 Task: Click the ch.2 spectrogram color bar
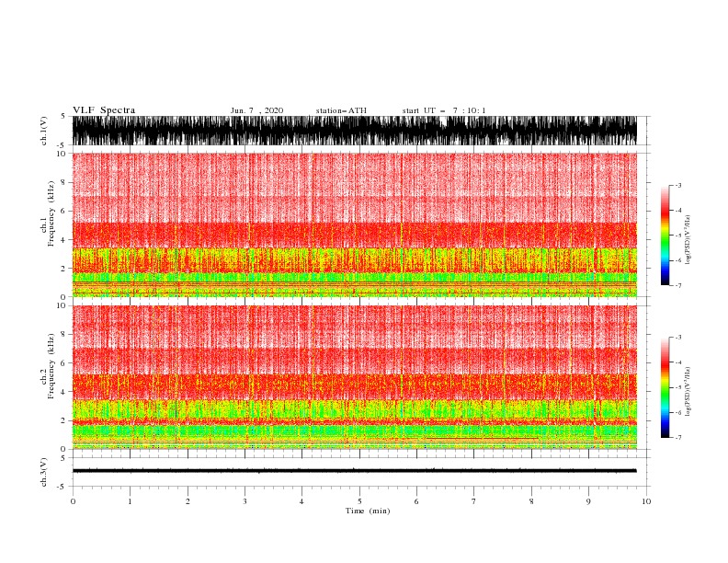[665, 387]
